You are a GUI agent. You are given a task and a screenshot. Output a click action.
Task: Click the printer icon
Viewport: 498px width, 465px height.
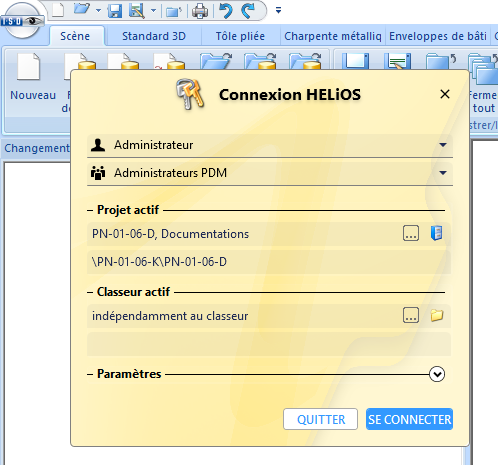[200, 11]
